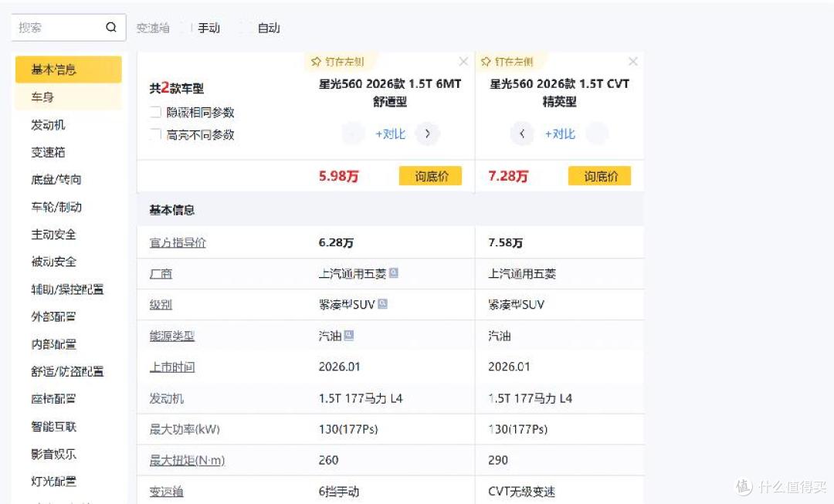This screenshot has width=834, height=504.
Task: Jump to 车轮/制动 section
Action: 56,208
